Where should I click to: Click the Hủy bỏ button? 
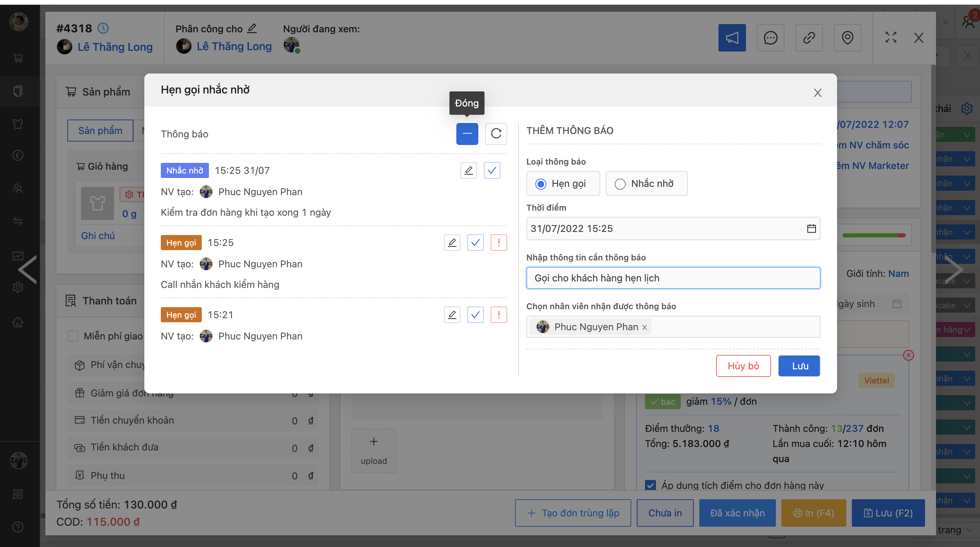[x=743, y=366]
